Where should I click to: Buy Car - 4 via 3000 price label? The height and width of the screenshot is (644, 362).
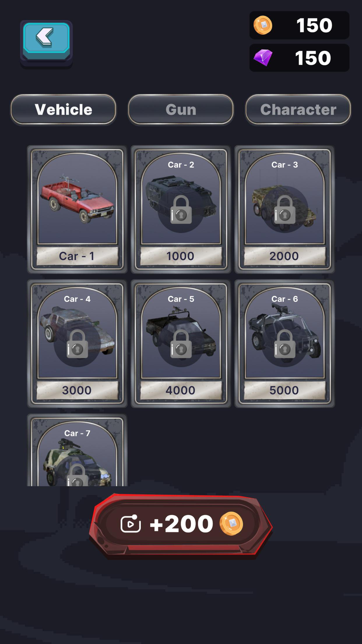click(x=77, y=390)
